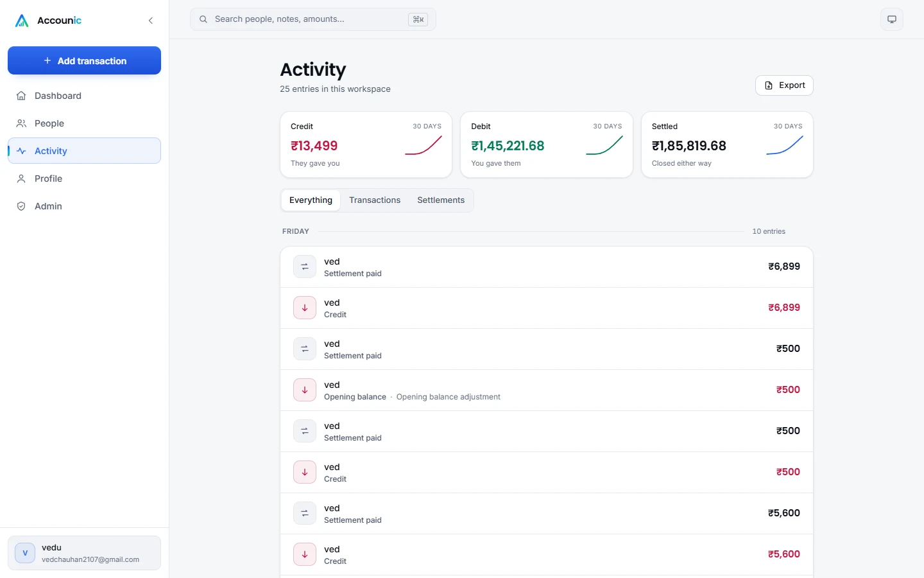This screenshot has height=578, width=924.
Task: Focus the search people, notes, amounts field
Action: [313, 19]
